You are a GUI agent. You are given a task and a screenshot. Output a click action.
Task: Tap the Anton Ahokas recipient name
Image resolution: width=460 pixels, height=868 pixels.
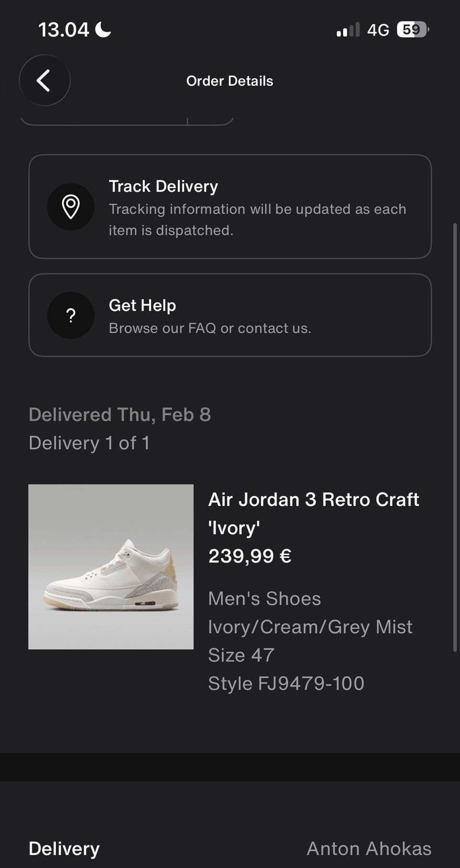click(369, 848)
